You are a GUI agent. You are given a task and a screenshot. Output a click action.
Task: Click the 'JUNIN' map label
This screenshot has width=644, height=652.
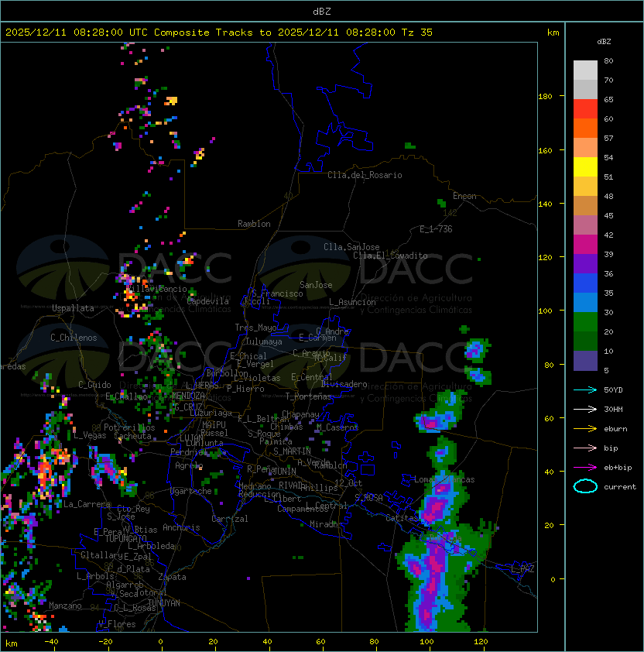[x=284, y=471]
